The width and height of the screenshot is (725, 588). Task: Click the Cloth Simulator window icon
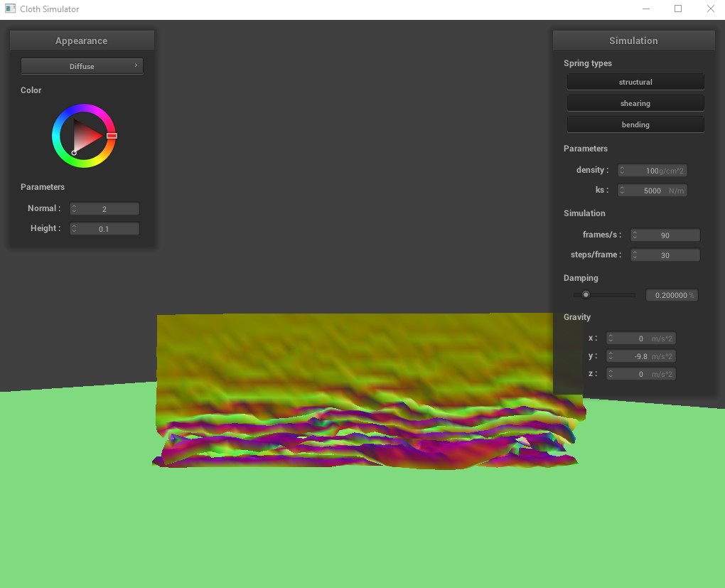(10, 9)
